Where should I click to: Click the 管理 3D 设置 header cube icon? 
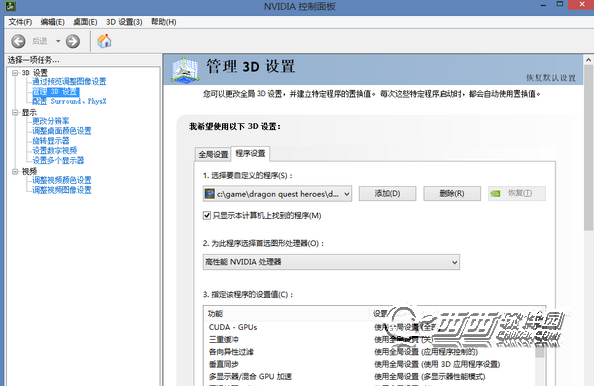tap(185, 69)
